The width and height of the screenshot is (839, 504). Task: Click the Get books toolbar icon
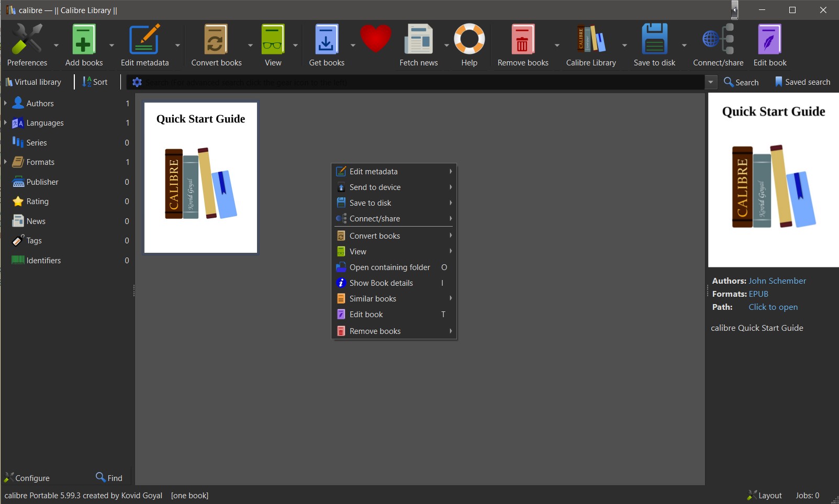click(x=326, y=39)
